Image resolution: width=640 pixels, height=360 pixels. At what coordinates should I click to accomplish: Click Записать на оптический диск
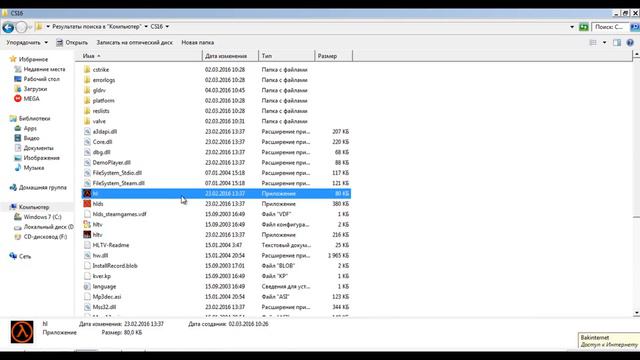pos(135,42)
